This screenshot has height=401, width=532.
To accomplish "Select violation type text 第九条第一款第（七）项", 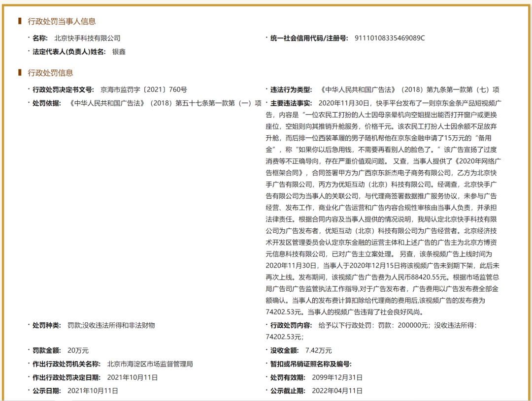I will coord(463,90).
